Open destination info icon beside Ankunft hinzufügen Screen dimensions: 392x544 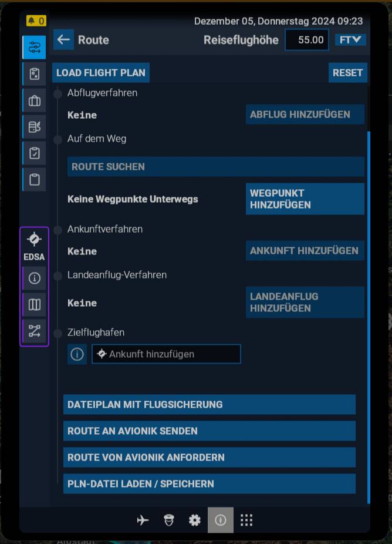pos(77,354)
